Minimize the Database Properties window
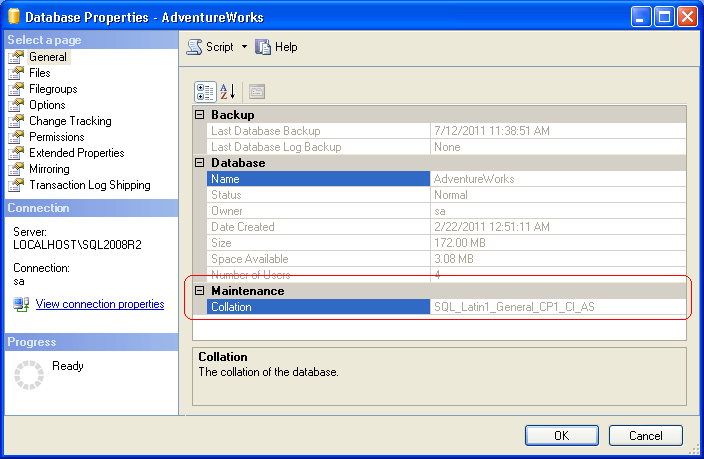Screen dimensions: 704x459 tap(641, 17)
